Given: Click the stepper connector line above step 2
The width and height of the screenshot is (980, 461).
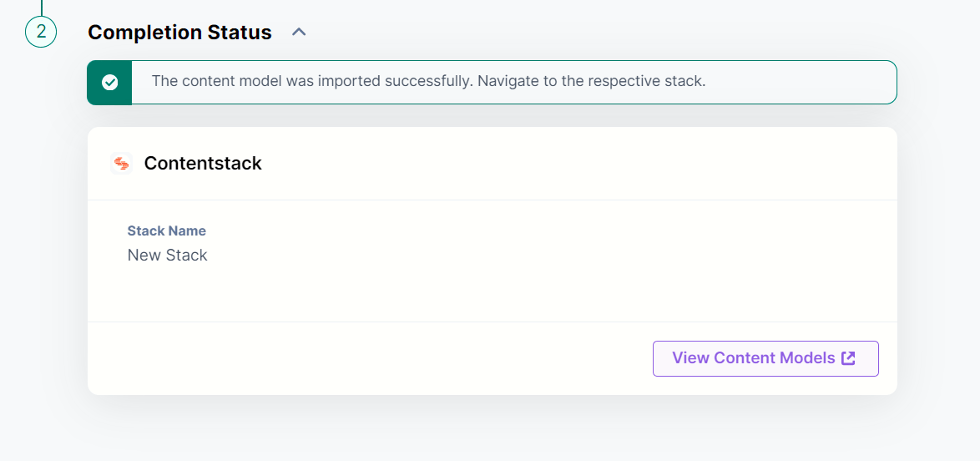Looking at the screenshot, I should click(x=41, y=8).
